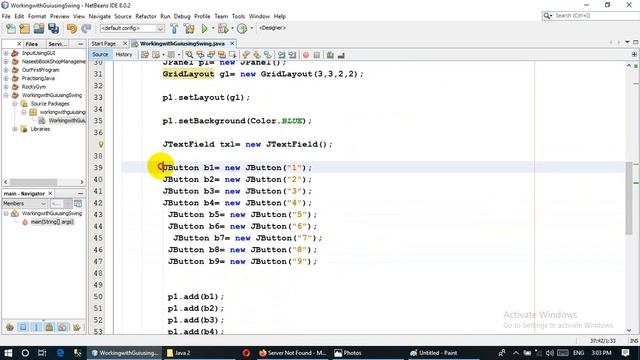The image size is (640, 360).
Task: Toggle the show non-public members filter in Navigator
Action: [x=49, y=327]
